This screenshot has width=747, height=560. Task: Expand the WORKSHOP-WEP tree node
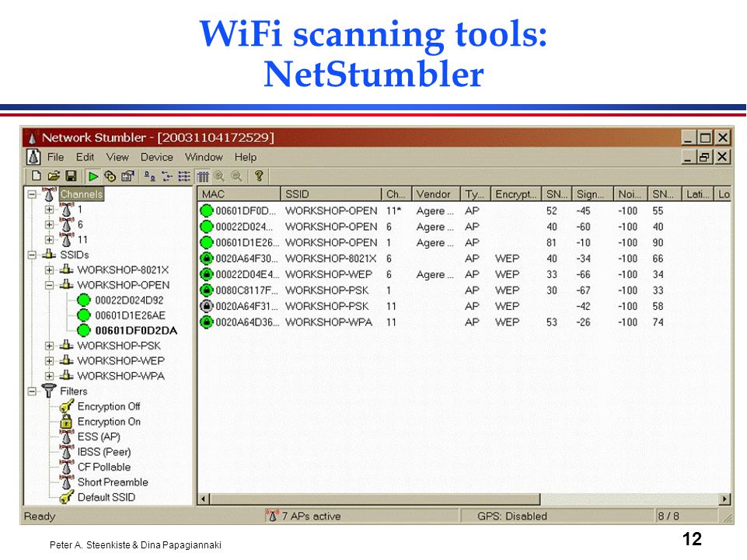[x=49, y=361]
